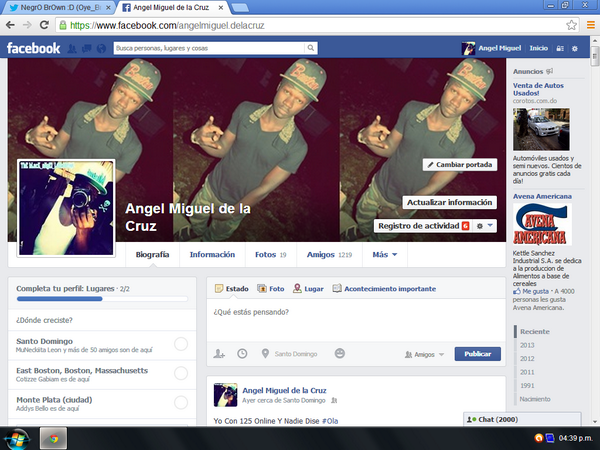
Task: Open the #Ola hashtag link
Action: 330,421
